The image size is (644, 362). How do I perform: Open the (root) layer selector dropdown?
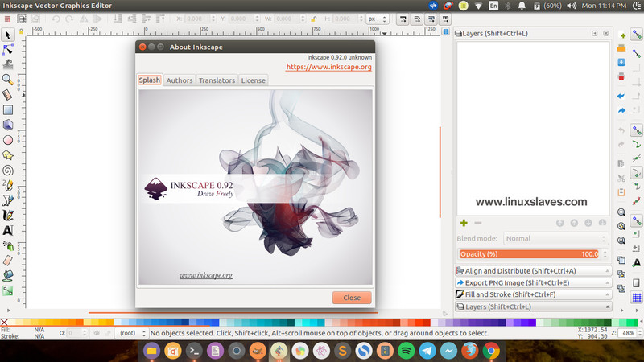131,333
